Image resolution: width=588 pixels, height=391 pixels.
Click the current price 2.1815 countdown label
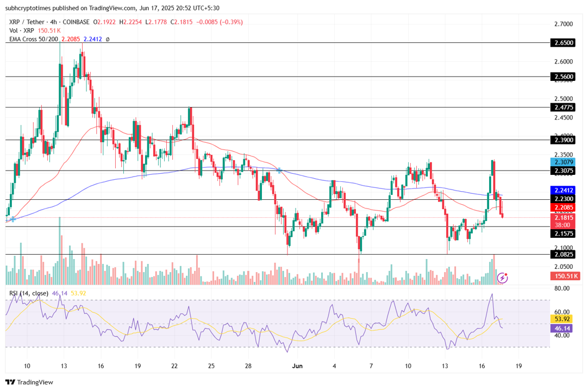tap(562, 221)
